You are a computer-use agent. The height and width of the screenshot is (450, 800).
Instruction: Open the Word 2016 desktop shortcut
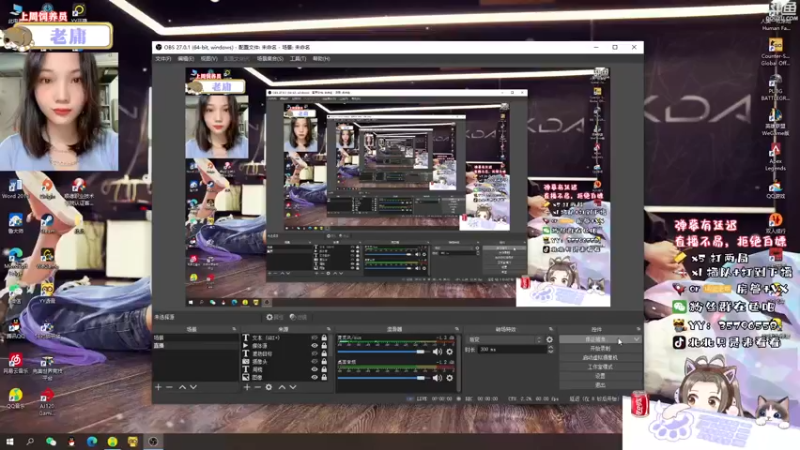click(15, 189)
